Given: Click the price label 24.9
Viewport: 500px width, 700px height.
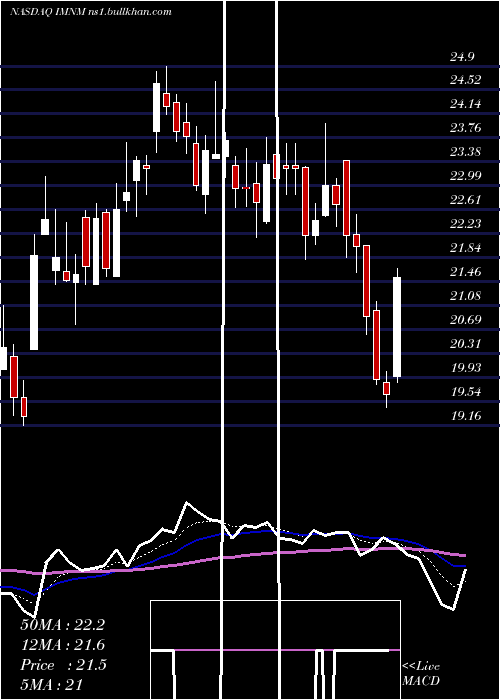Looking at the screenshot, I should tap(462, 57).
